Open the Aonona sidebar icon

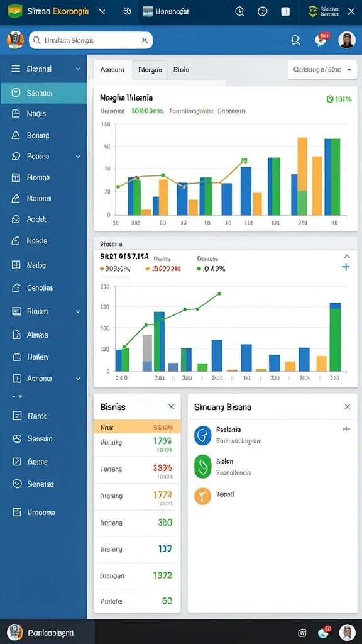[16, 379]
